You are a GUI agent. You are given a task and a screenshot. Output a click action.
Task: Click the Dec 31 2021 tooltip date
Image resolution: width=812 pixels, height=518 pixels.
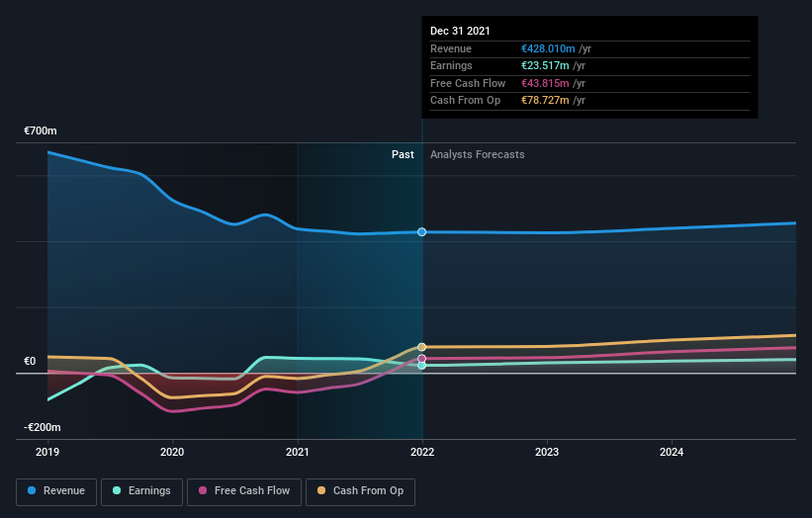(x=460, y=31)
